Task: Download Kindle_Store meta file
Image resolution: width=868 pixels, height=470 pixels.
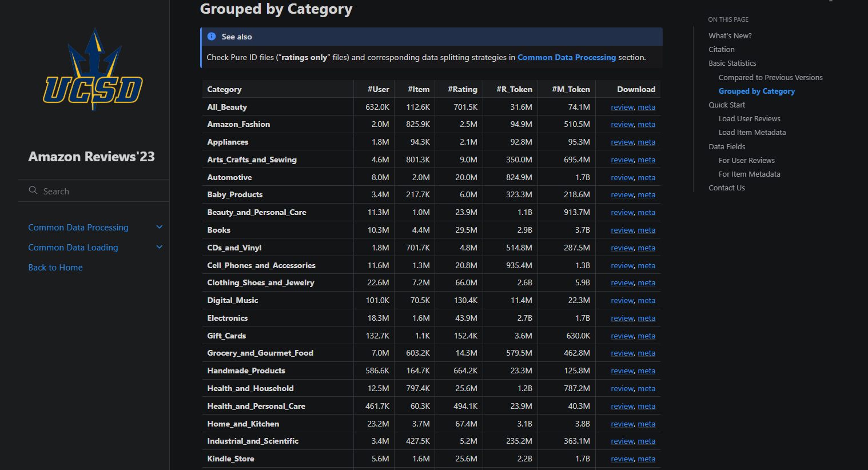Action: point(647,459)
